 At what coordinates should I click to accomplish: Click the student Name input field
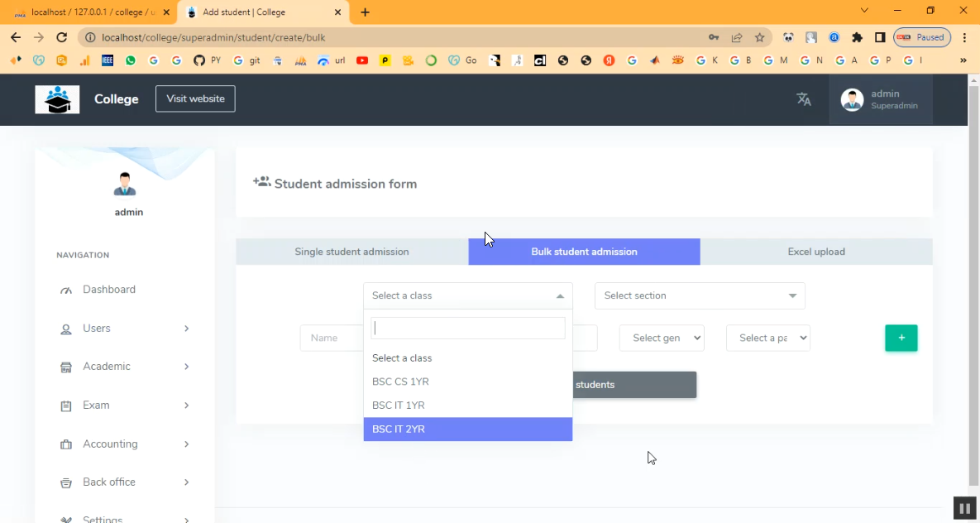tap(332, 338)
